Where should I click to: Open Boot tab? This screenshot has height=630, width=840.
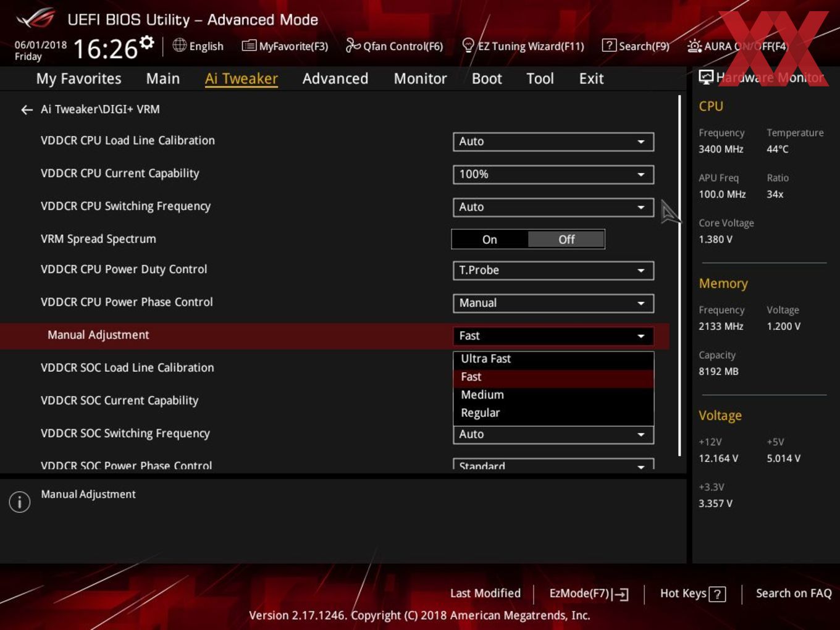coord(487,78)
